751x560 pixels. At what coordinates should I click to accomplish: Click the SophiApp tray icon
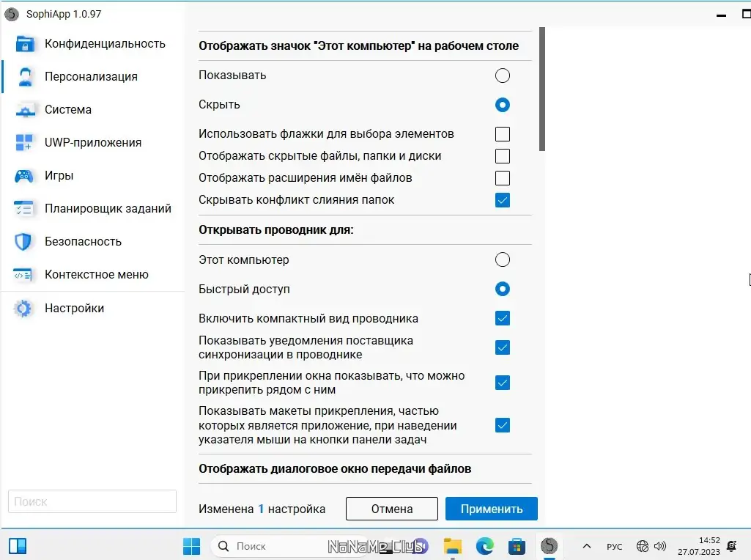click(x=549, y=546)
